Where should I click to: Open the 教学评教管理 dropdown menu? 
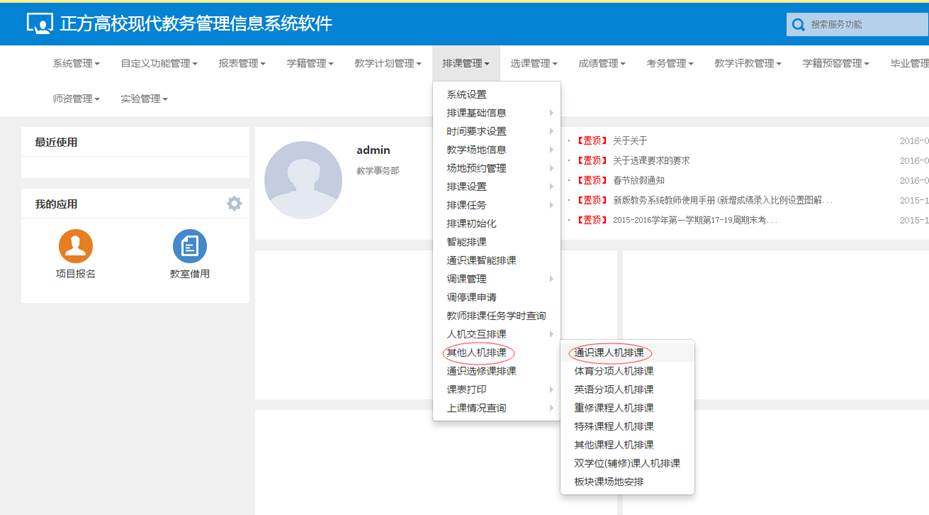(x=749, y=64)
